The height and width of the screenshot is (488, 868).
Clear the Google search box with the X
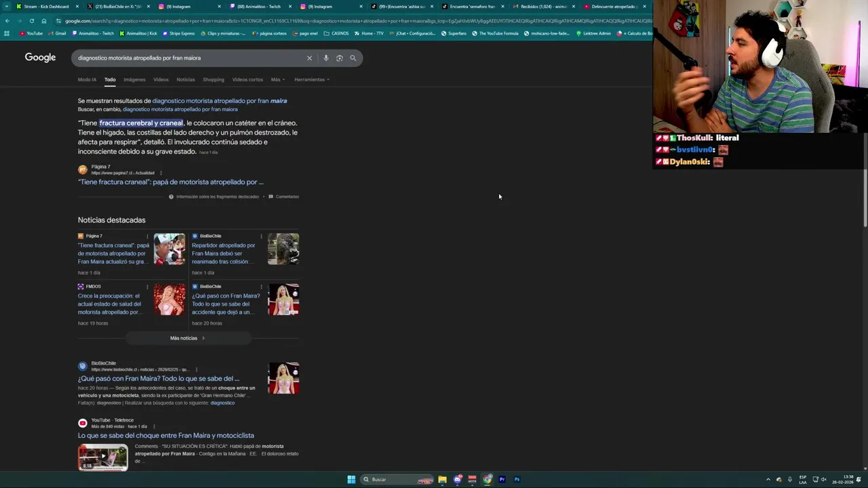tap(309, 58)
